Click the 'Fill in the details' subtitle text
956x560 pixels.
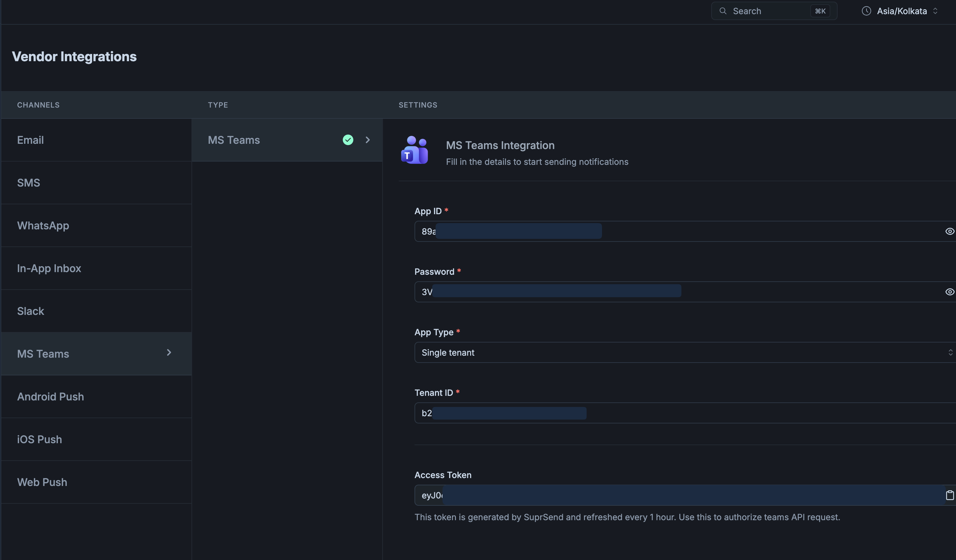pos(537,162)
